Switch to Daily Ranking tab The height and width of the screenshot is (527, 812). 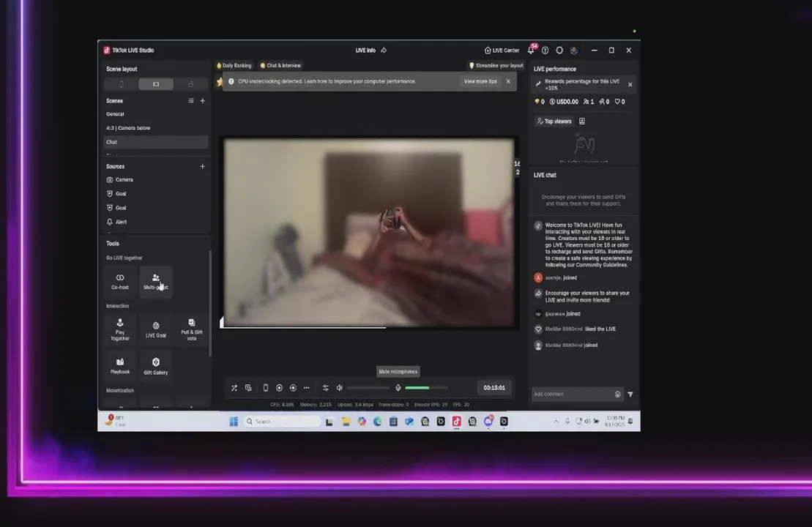tap(234, 66)
